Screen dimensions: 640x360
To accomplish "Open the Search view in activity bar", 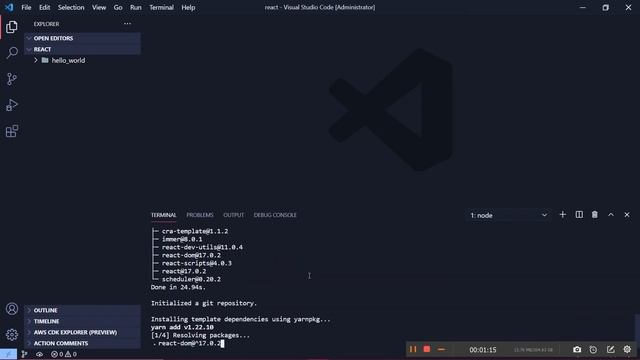I will click(x=12, y=53).
